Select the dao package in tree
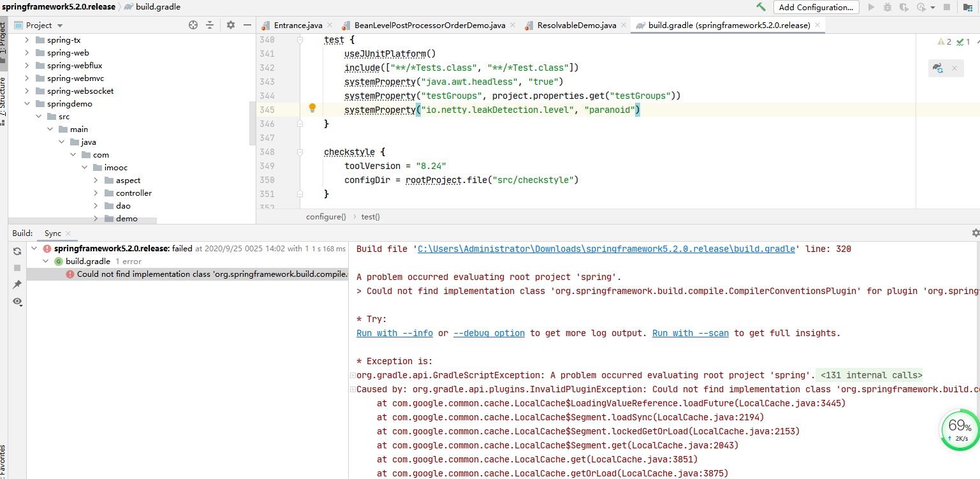 tap(123, 205)
